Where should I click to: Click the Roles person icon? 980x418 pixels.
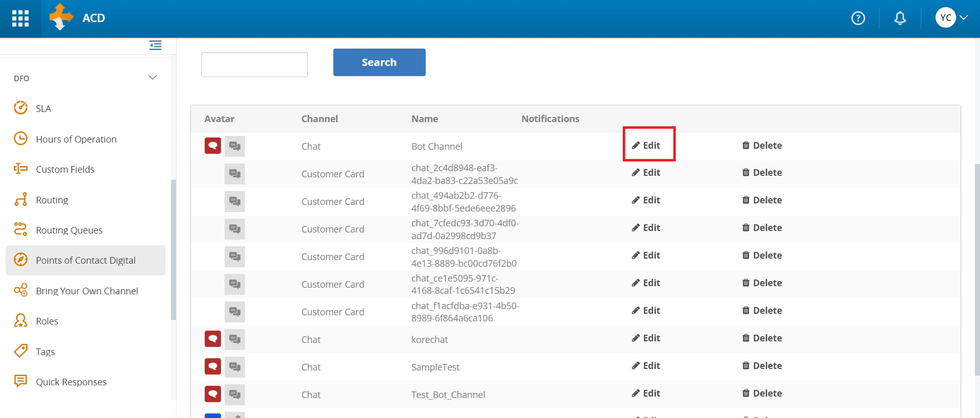20,320
